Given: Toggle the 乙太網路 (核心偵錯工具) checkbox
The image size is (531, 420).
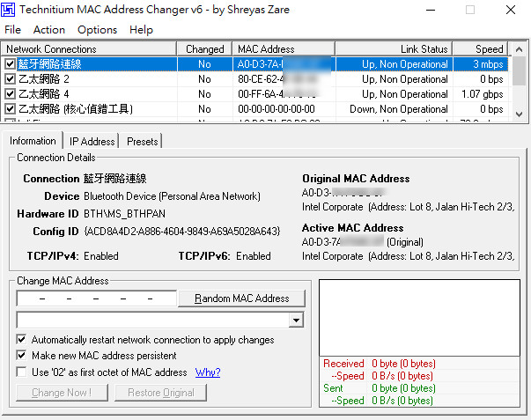Looking at the screenshot, I should coord(11,108).
